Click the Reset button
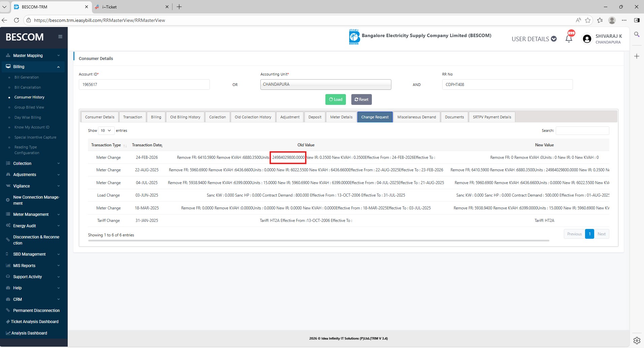 point(361,99)
